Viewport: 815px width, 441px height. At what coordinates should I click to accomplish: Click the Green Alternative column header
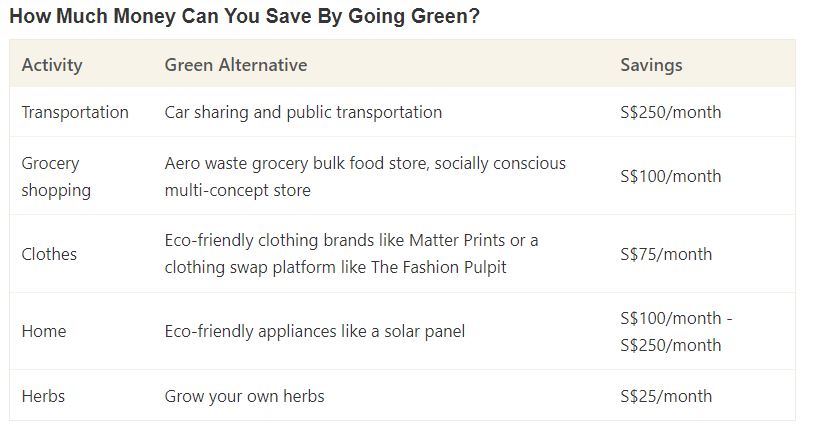tap(235, 65)
